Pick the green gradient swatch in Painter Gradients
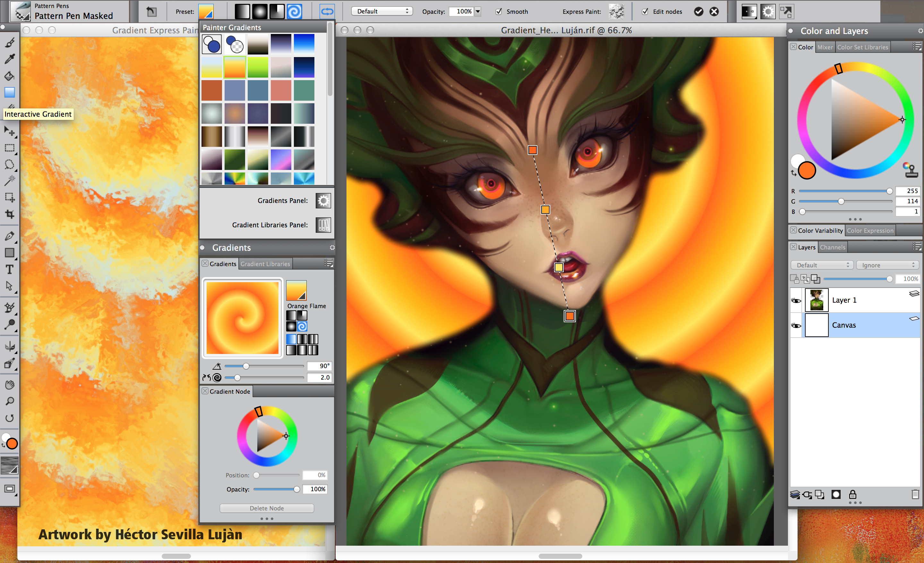 click(258, 67)
